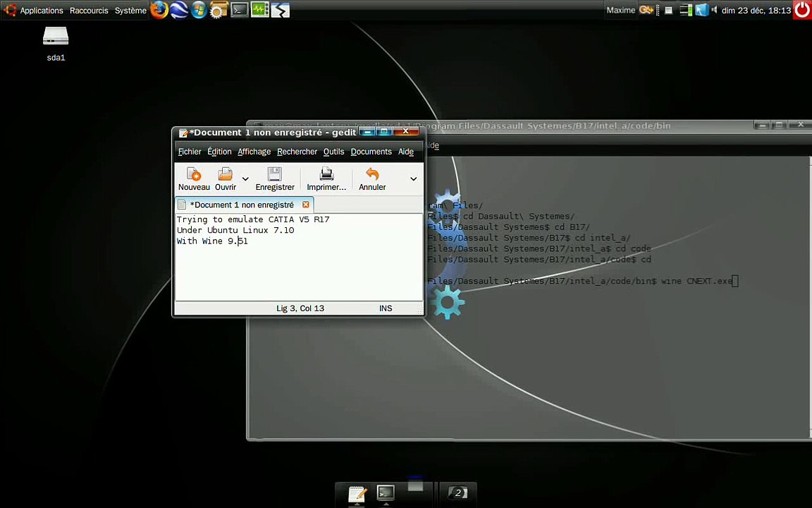Open the Rechercher menu
812x508 pixels.
(297, 152)
